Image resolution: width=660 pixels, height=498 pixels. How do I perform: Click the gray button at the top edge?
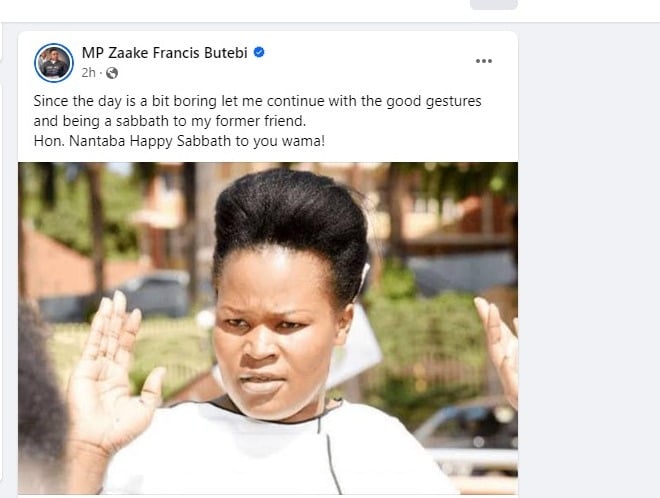tap(493, 4)
